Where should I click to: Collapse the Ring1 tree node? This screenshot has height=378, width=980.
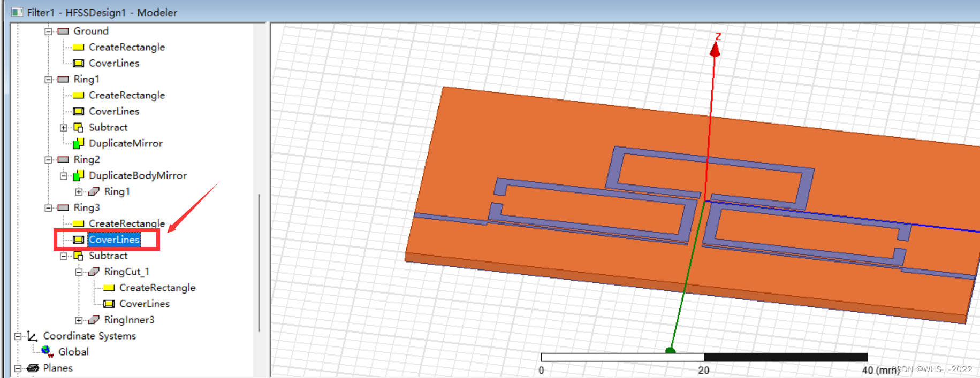(x=48, y=80)
